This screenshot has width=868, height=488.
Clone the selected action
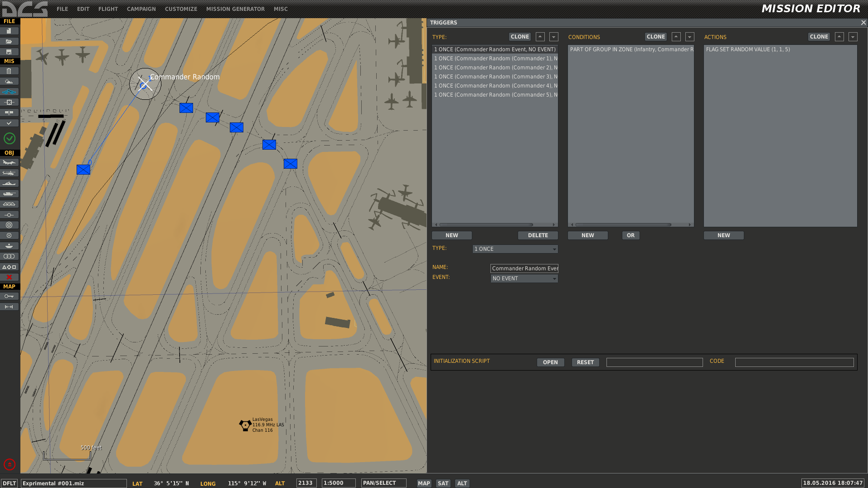pyautogui.click(x=819, y=37)
